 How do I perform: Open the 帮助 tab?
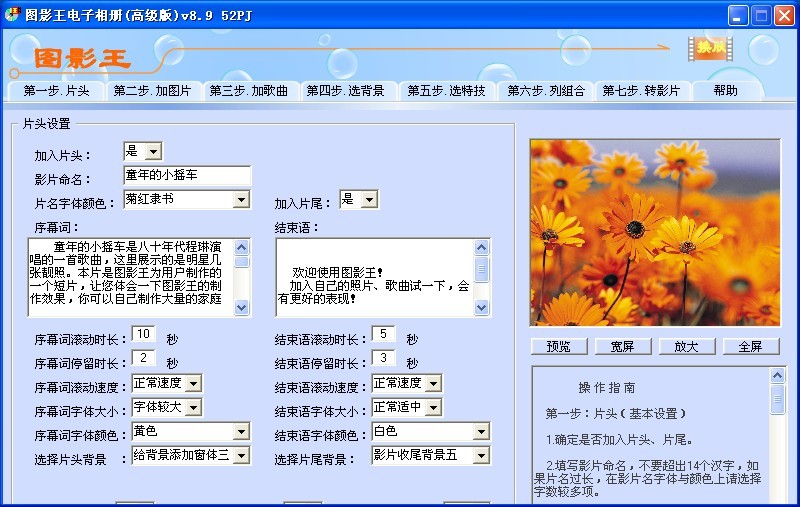coord(726,91)
